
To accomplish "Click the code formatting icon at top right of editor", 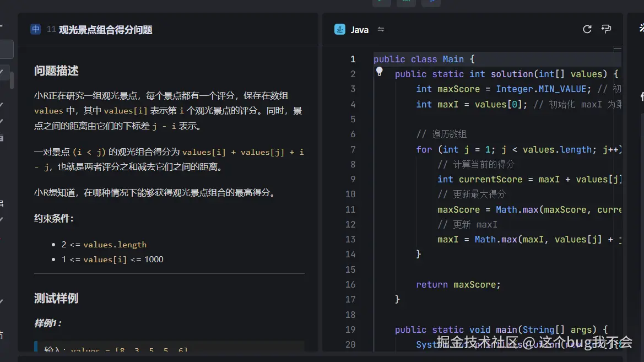I will pos(606,29).
